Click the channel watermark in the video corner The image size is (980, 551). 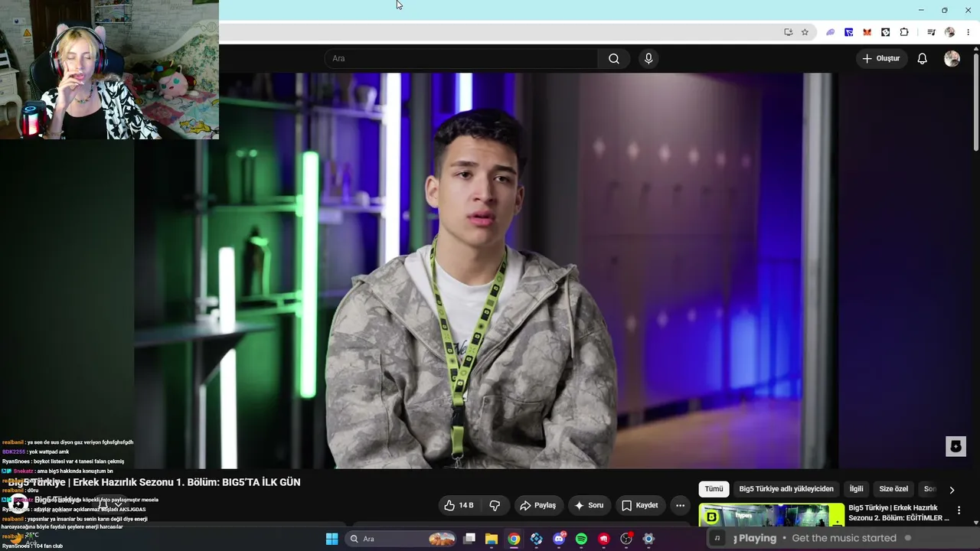(955, 446)
